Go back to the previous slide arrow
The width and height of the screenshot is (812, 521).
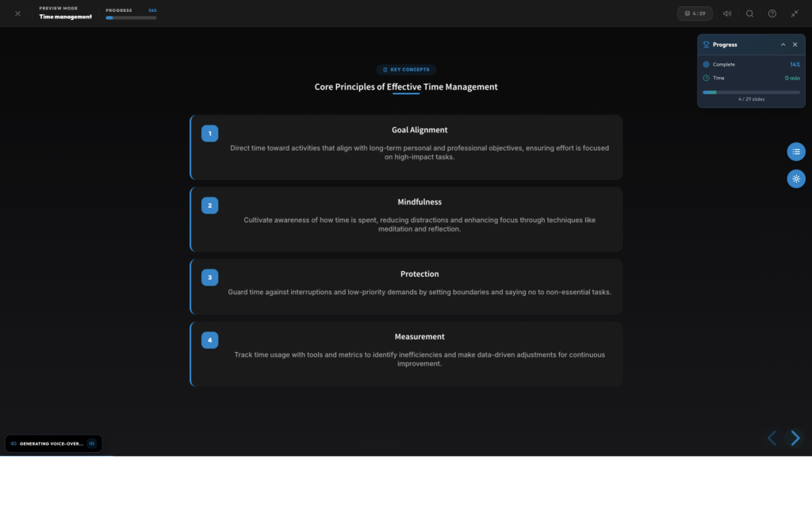(772, 438)
